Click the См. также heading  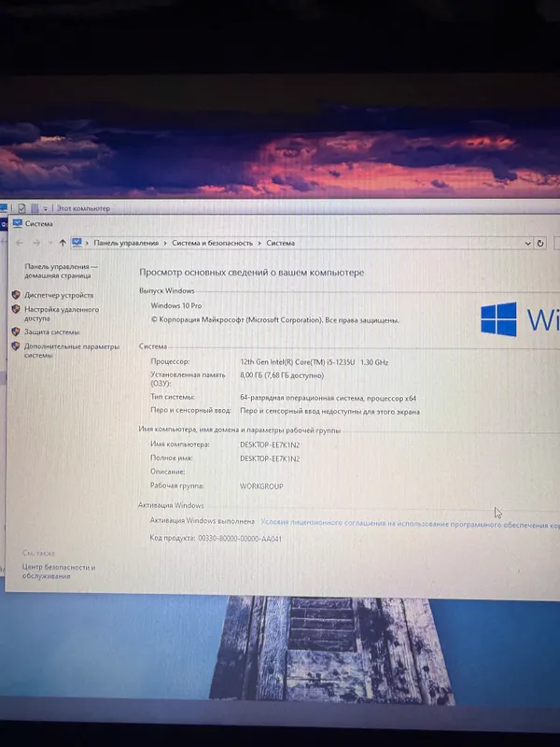[38, 553]
